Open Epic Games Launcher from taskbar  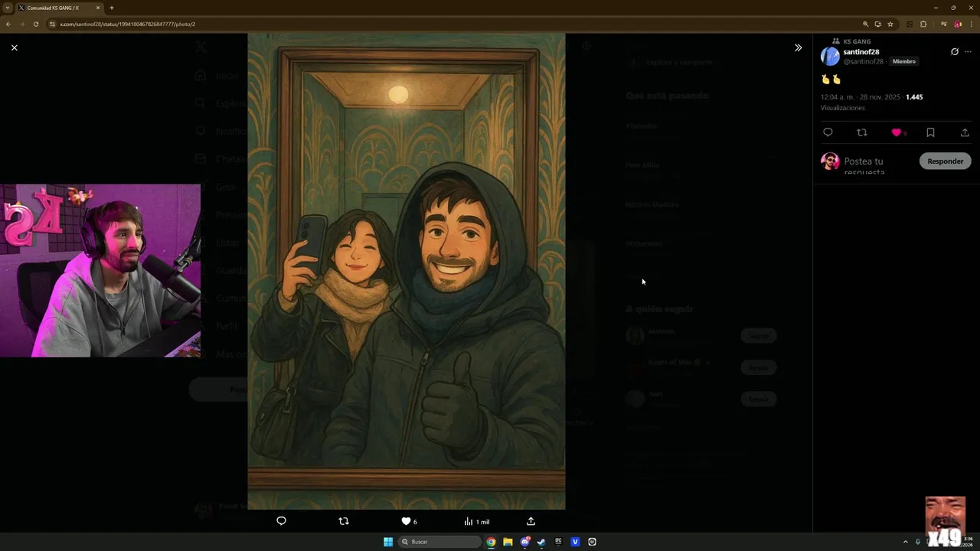point(558,542)
